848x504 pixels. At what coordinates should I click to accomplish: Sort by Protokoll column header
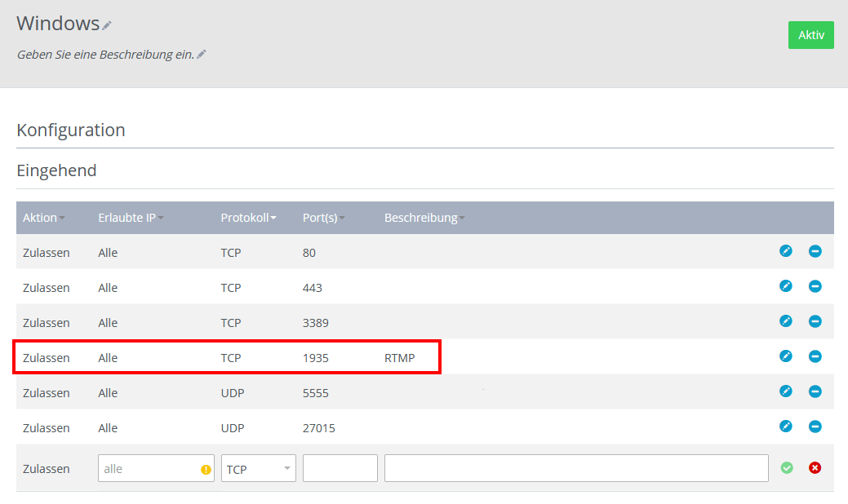(248, 218)
